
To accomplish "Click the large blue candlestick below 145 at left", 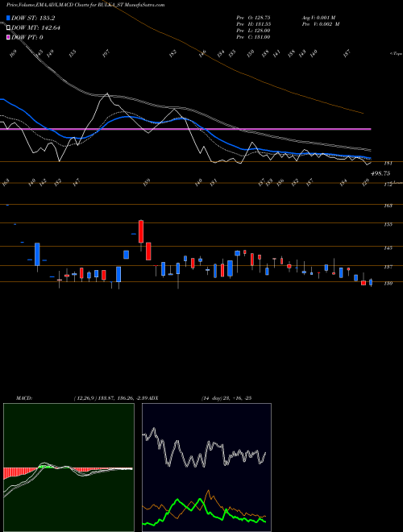I will pyautogui.click(x=37, y=254).
